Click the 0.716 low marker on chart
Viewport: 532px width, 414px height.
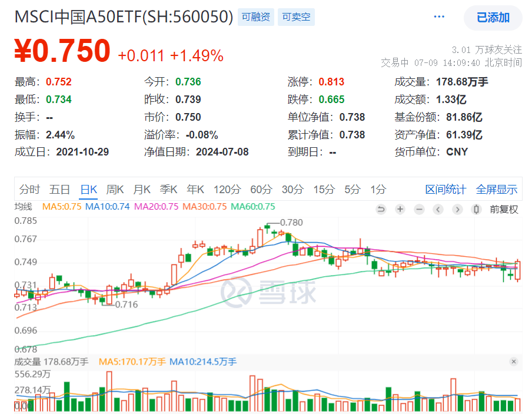point(127,304)
